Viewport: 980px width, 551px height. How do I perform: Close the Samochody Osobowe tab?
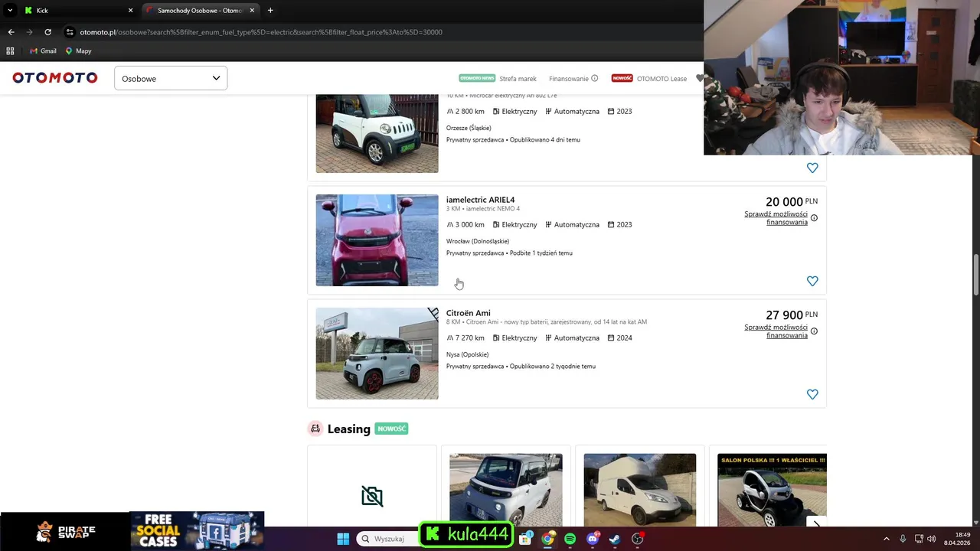252,11
